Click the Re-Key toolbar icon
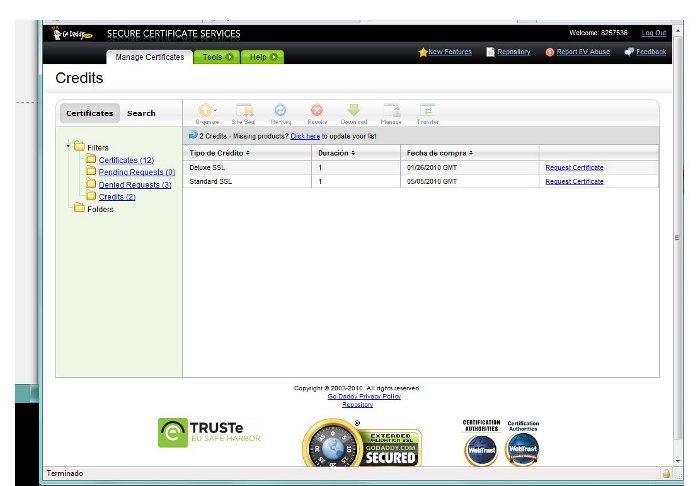This screenshot has width=700, height=486. (x=280, y=112)
